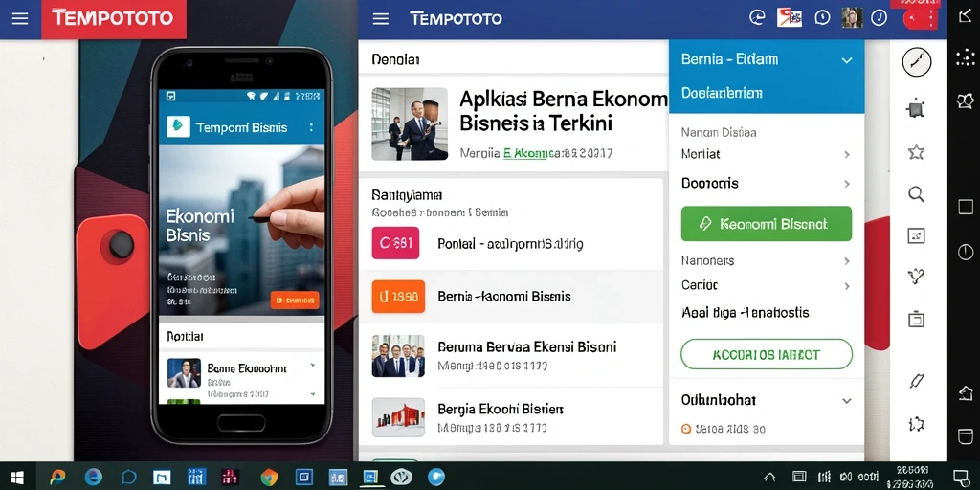Image resolution: width=980 pixels, height=490 pixels.
Task: Click the speech-bubble icon left of the avatar
Action: point(822,18)
